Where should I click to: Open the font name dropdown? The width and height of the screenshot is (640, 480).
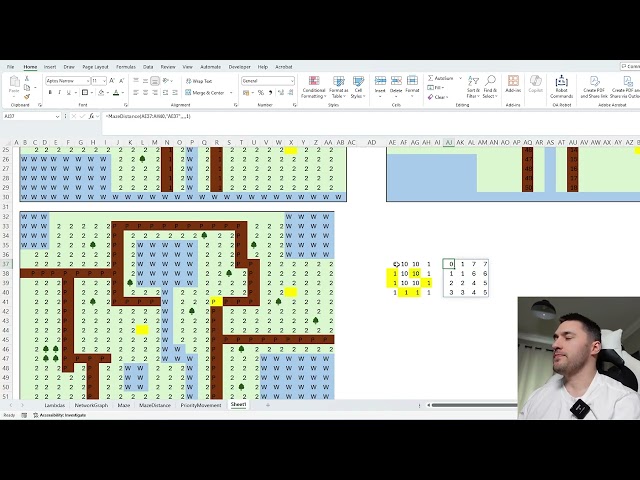pos(87,81)
